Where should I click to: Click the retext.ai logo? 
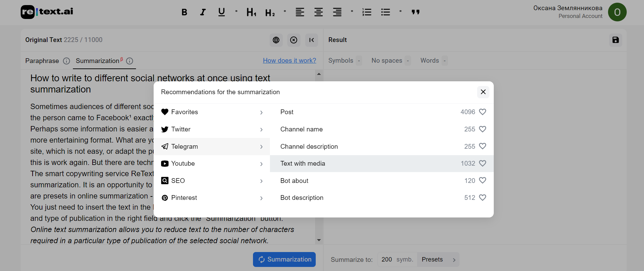47,12
